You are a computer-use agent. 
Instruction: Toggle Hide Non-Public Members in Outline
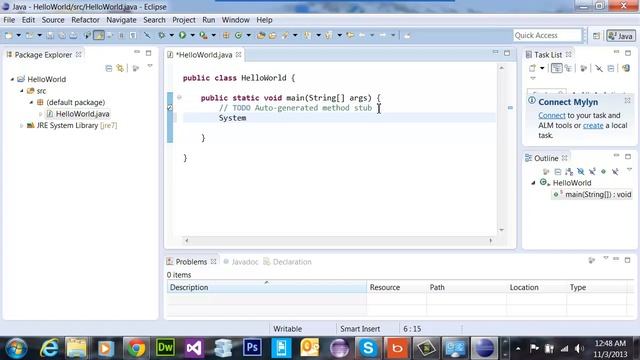603,171
